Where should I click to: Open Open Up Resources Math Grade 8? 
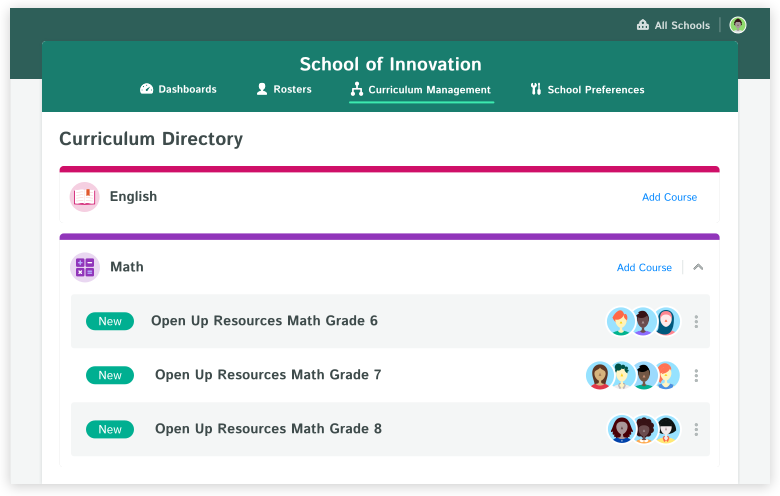click(x=269, y=429)
